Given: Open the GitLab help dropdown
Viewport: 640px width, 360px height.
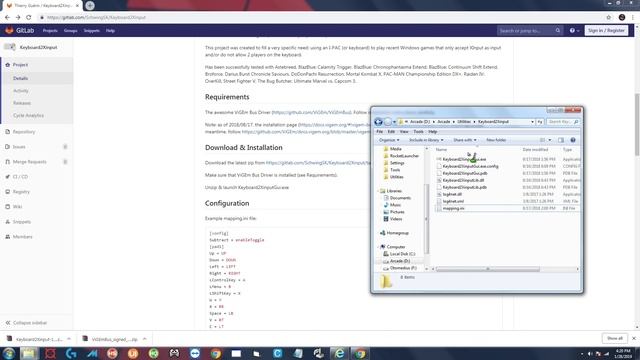Looking at the screenshot, I should 574,31.
